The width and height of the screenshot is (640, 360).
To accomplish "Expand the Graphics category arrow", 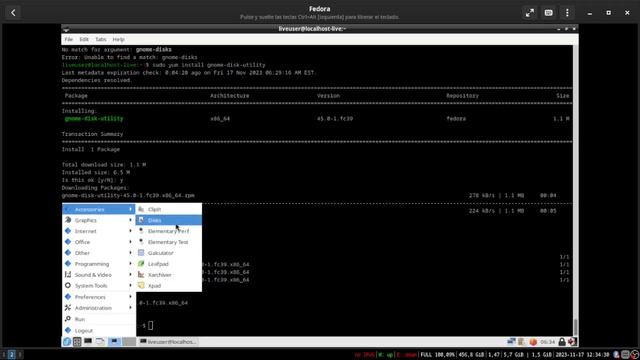I will coord(131,220).
